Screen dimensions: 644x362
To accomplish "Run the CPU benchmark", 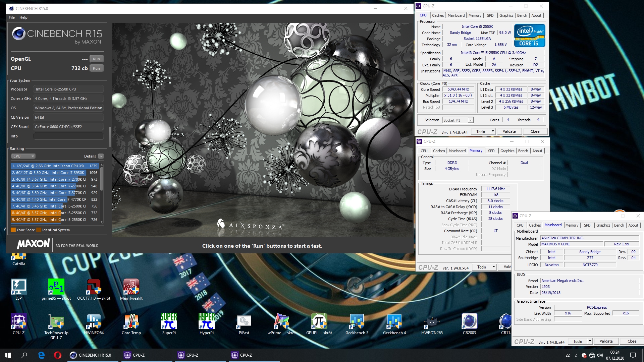I will (96, 68).
